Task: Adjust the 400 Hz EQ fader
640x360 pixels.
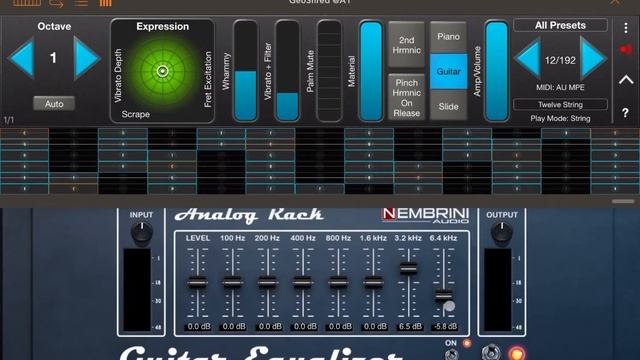Action: (303, 282)
